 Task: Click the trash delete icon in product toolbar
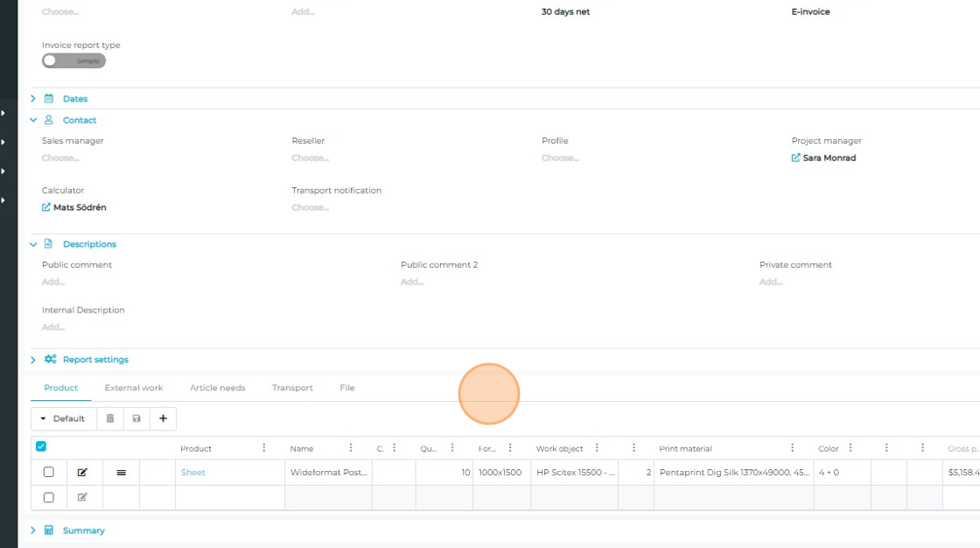pos(110,418)
